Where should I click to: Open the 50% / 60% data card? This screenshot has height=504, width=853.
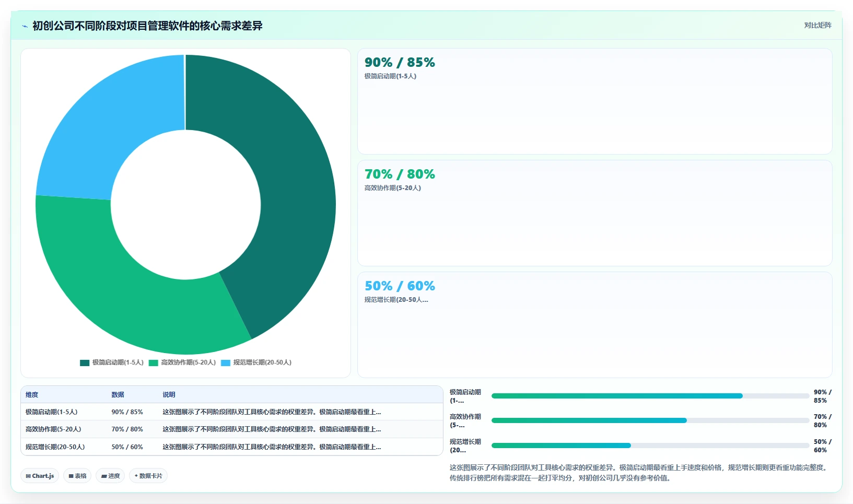pos(594,325)
